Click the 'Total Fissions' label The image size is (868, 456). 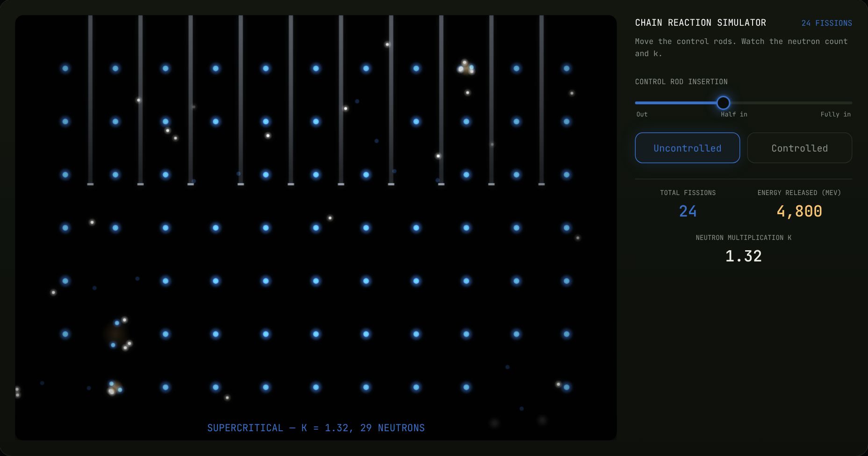click(x=688, y=193)
